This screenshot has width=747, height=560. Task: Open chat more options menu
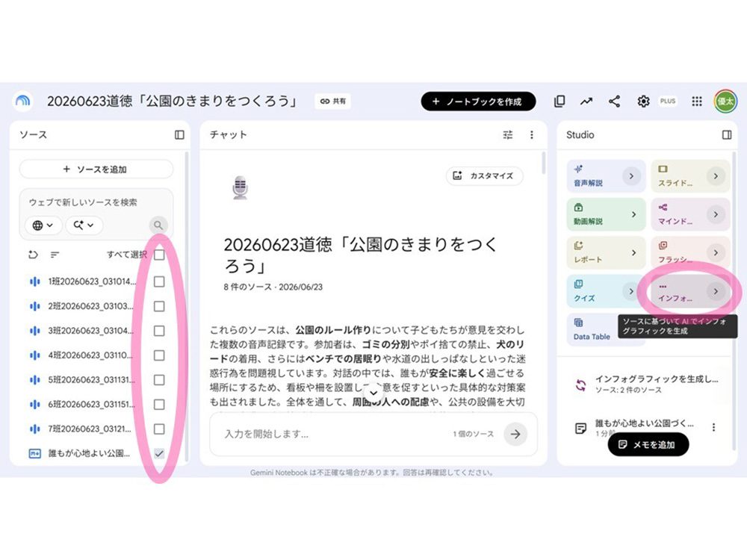(532, 134)
